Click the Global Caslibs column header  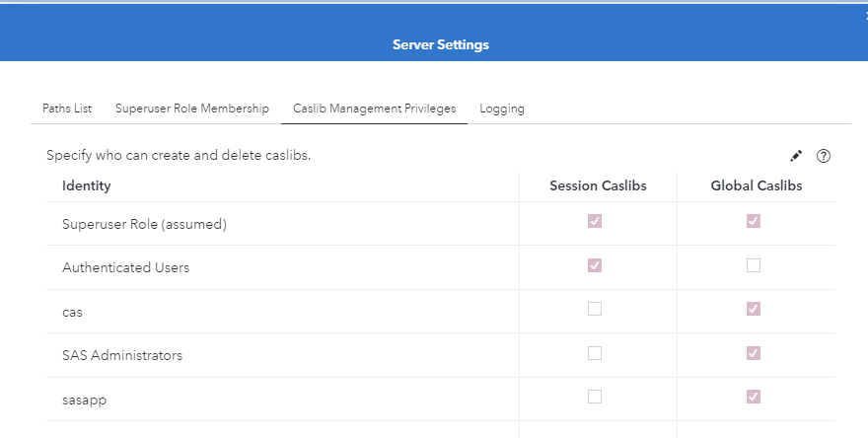(x=756, y=185)
